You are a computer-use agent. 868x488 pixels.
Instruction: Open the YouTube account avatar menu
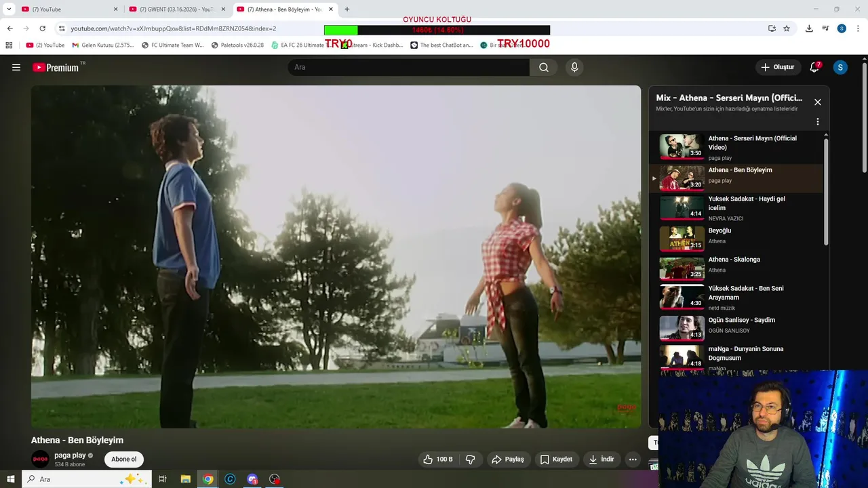tap(840, 67)
